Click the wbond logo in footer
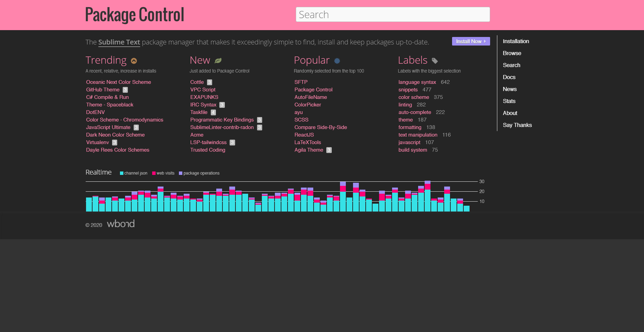The height and width of the screenshot is (332, 644). tap(121, 224)
